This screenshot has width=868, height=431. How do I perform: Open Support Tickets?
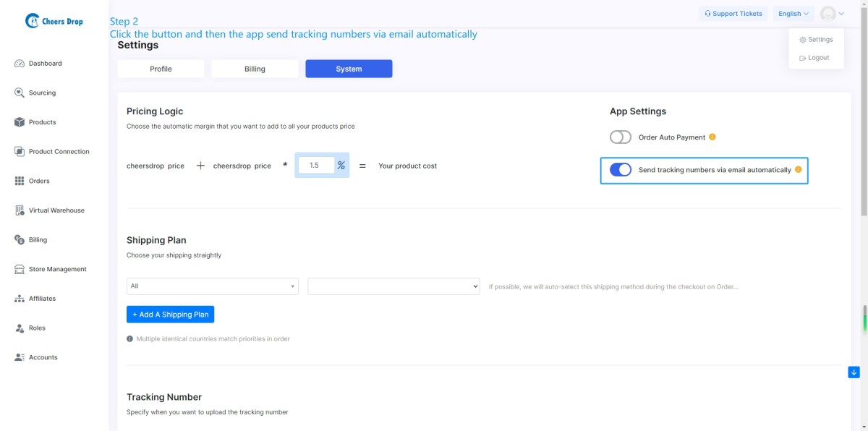[x=732, y=14]
